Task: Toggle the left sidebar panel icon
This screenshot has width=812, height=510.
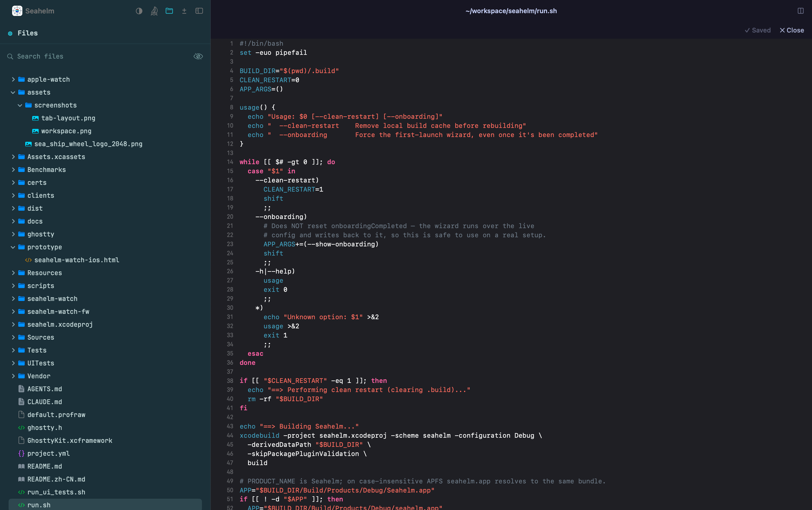Action: [x=199, y=11]
